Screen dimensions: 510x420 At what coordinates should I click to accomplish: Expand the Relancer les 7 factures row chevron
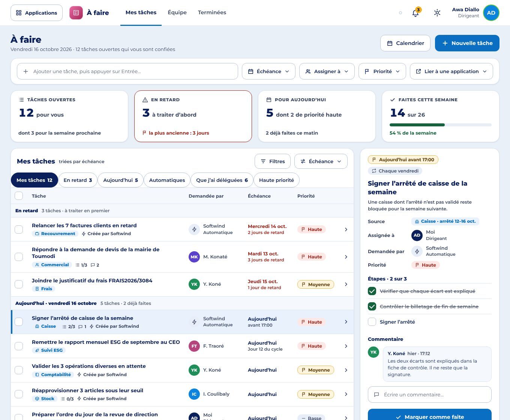pos(346,229)
